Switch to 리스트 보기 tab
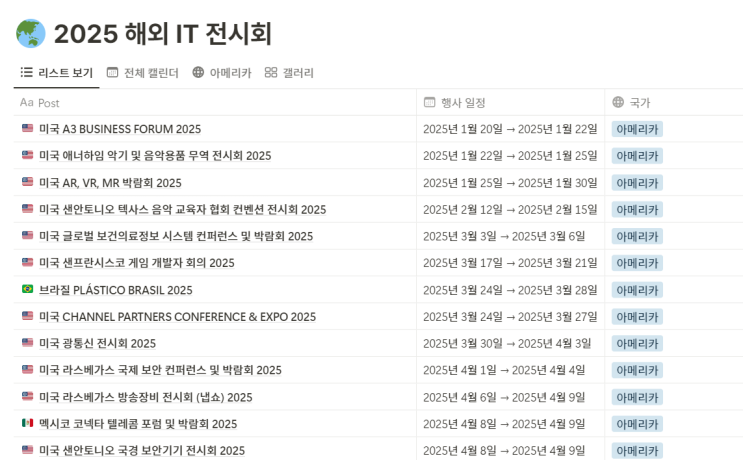Viewport: 743px width, 460px height. (x=56, y=73)
